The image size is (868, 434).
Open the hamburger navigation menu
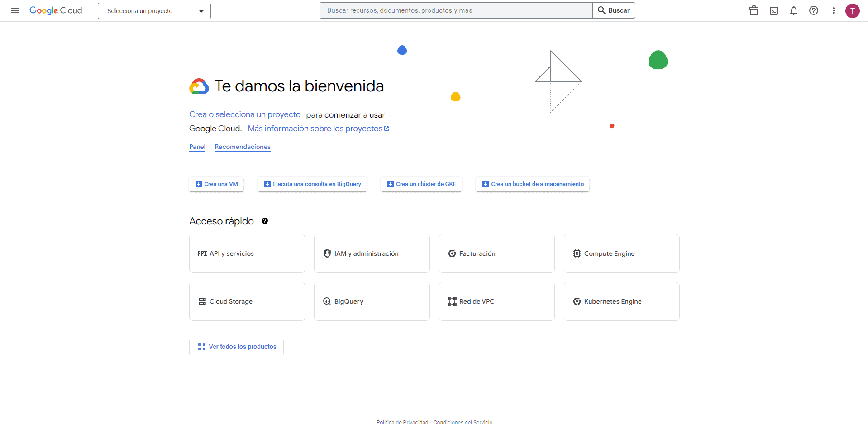click(15, 10)
